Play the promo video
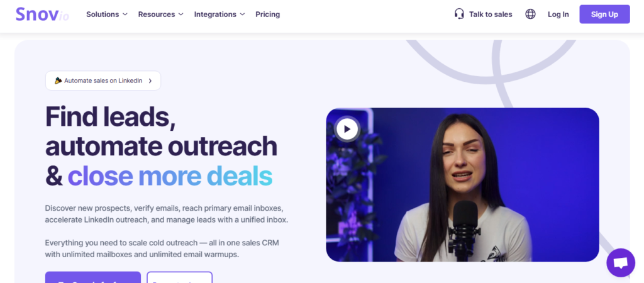The width and height of the screenshot is (644, 283). click(347, 129)
